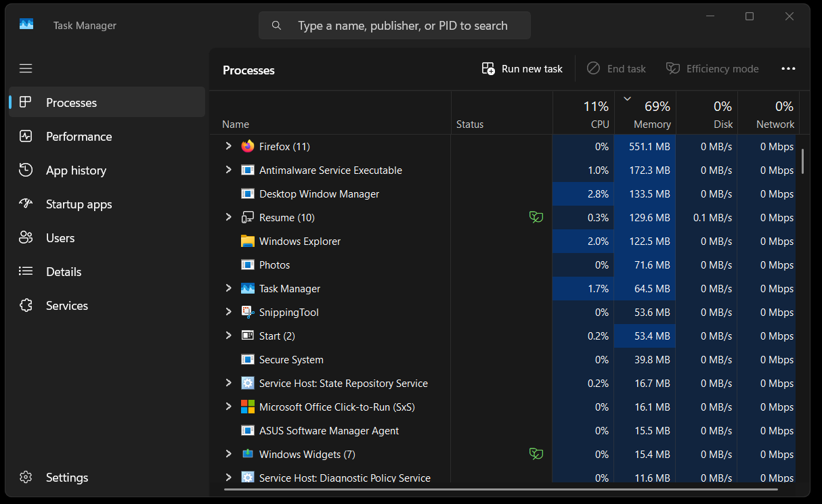Click the Run new task button
The height and width of the screenshot is (504, 822).
[x=522, y=69]
